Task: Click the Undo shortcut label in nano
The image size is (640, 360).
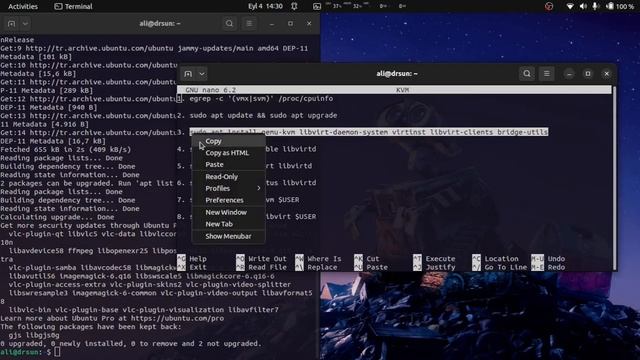Action: coord(556,259)
